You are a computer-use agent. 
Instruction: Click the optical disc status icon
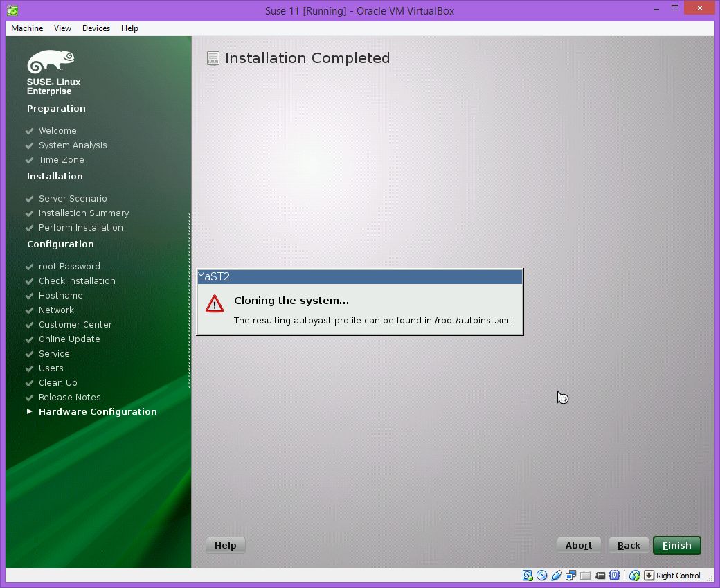coord(542,575)
